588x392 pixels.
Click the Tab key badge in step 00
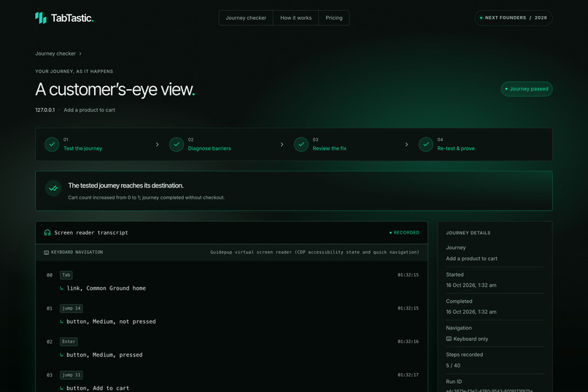66,275
